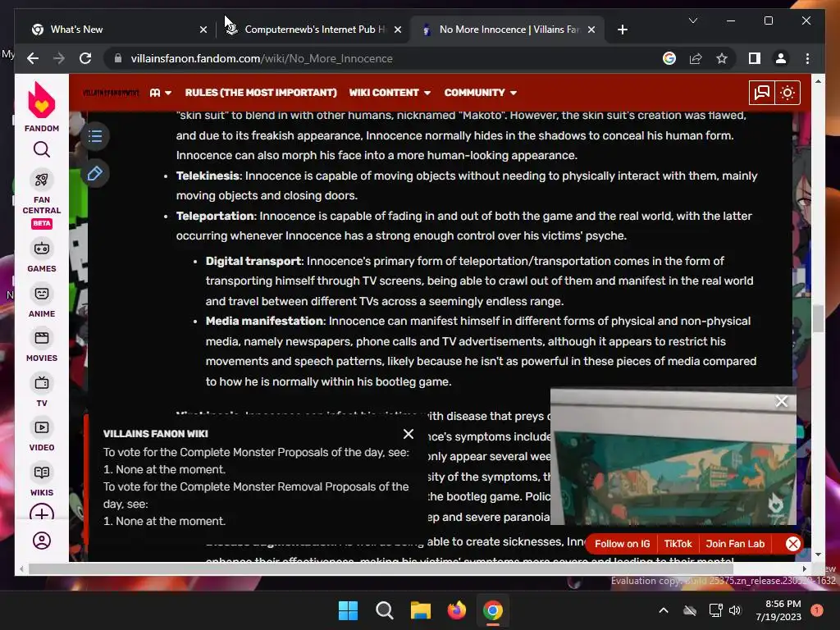The image size is (840, 630).
Task: Click the Follow on IG button
Action: pos(622,544)
